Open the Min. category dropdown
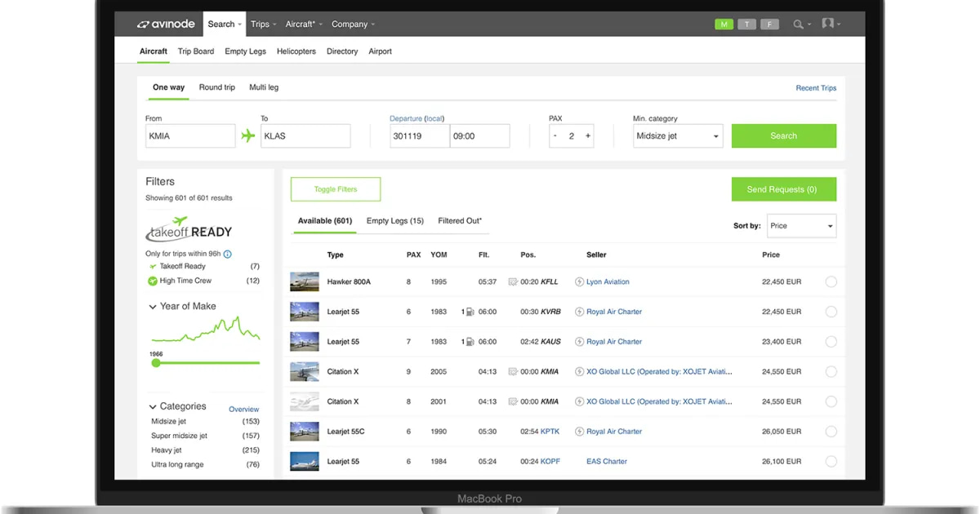980x514 pixels. (678, 135)
